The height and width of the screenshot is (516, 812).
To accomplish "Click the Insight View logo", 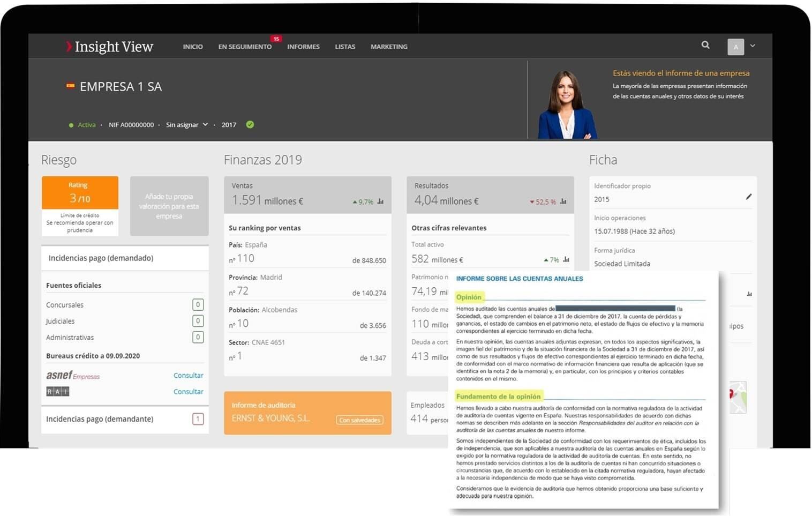I will (110, 47).
